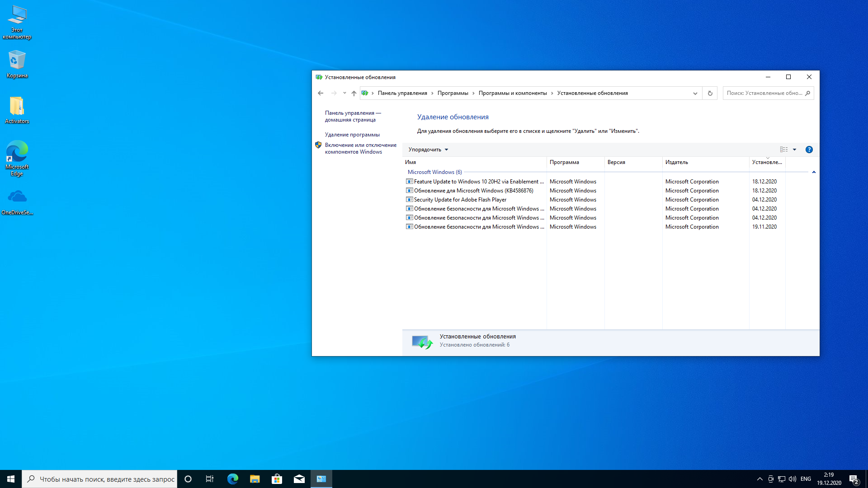Open Microsoft Edge from the taskbar

pos(232,479)
